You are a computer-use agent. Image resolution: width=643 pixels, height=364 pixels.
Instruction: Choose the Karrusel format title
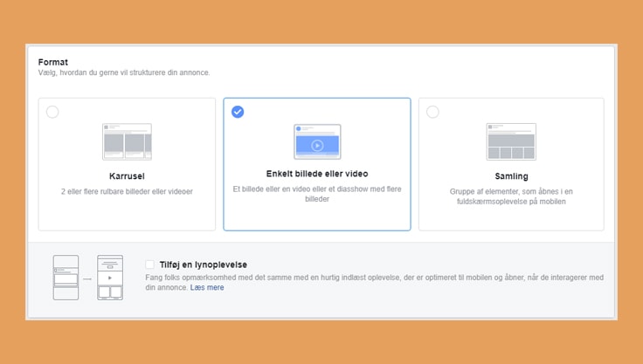(x=127, y=176)
